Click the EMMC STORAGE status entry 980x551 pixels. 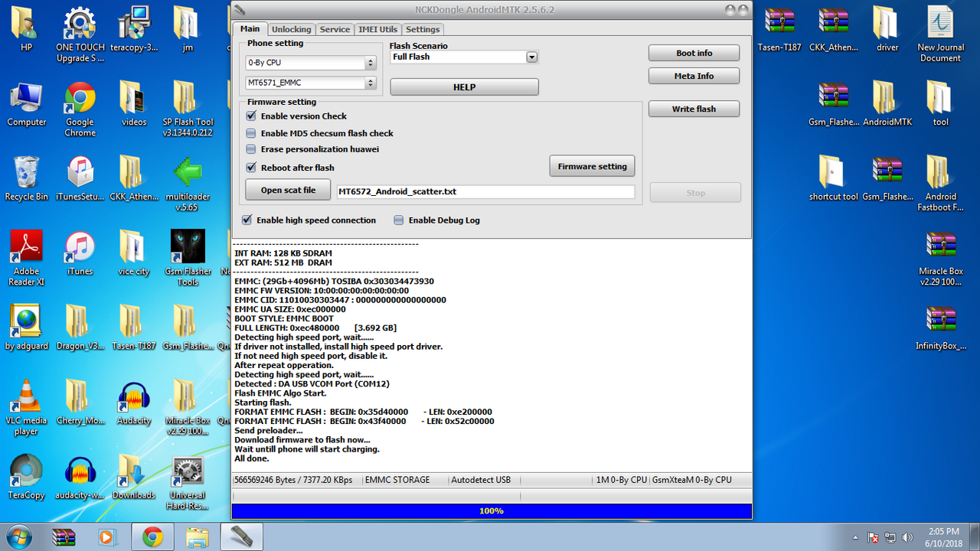coord(397,481)
